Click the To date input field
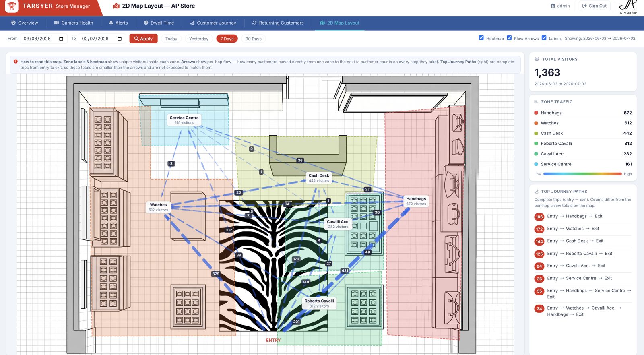The image size is (644, 355). pos(101,39)
